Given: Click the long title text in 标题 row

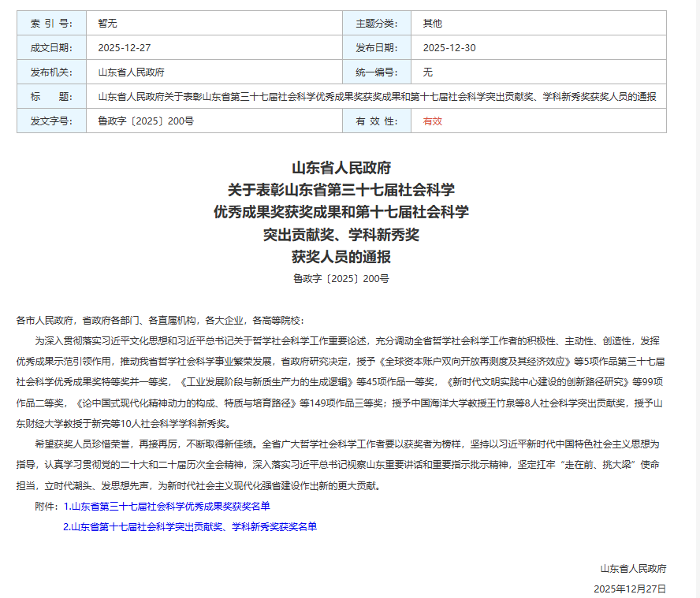Looking at the screenshot, I should pos(377,97).
